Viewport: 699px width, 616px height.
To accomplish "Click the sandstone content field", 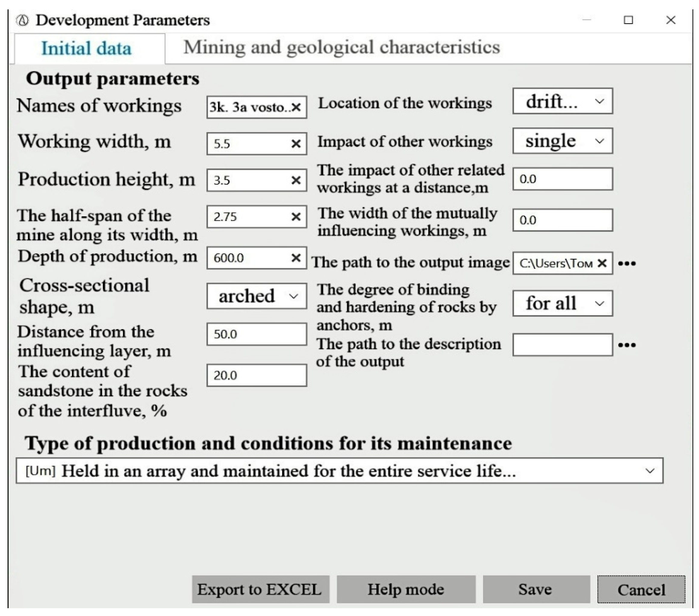I will [x=257, y=375].
